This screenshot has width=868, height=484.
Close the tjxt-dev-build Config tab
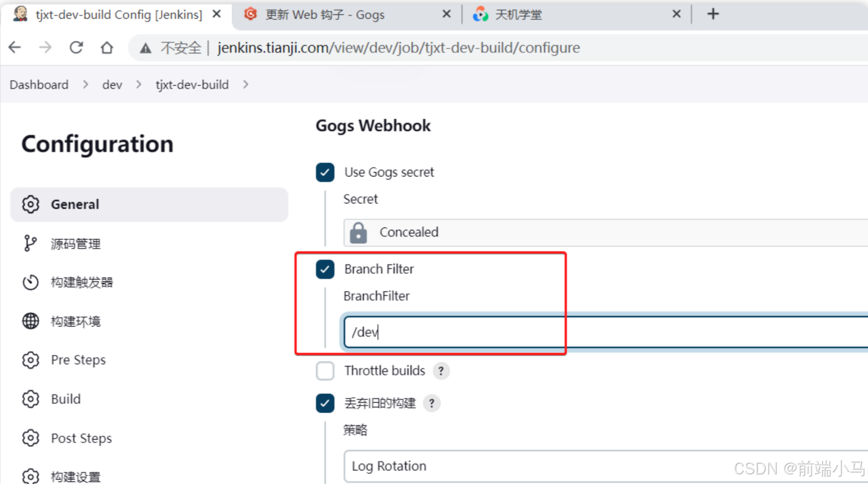pos(217,14)
